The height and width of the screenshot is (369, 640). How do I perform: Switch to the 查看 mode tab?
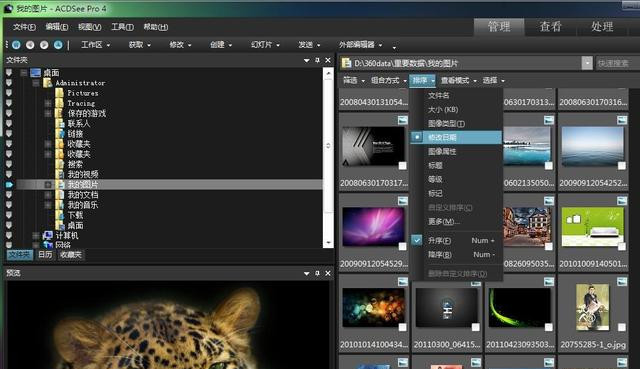coord(551,27)
